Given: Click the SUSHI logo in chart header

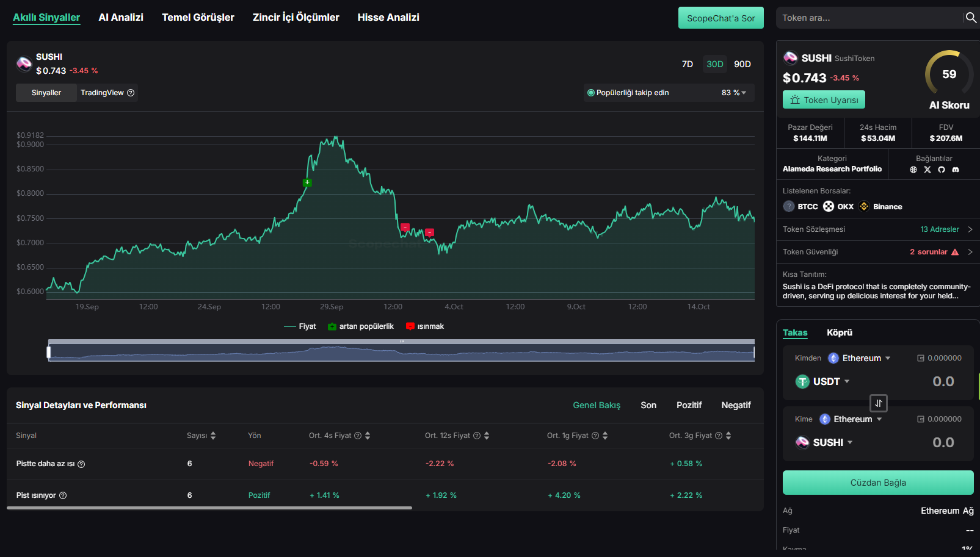Looking at the screenshot, I should pyautogui.click(x=24, y=63).
